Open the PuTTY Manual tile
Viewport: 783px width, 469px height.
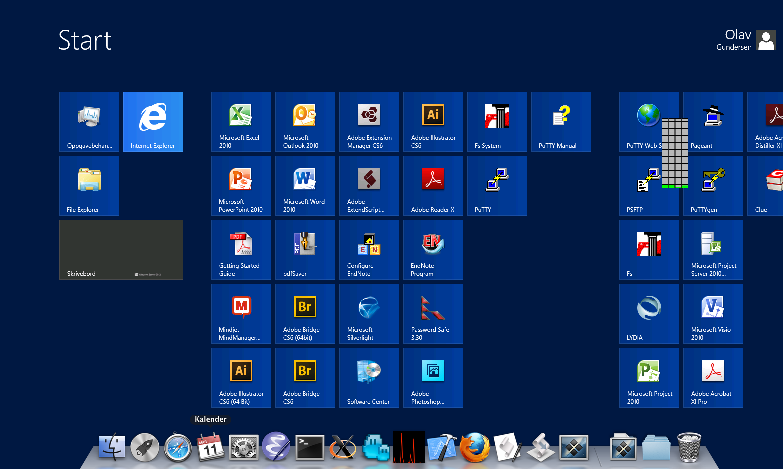click(x=560, y=121)
